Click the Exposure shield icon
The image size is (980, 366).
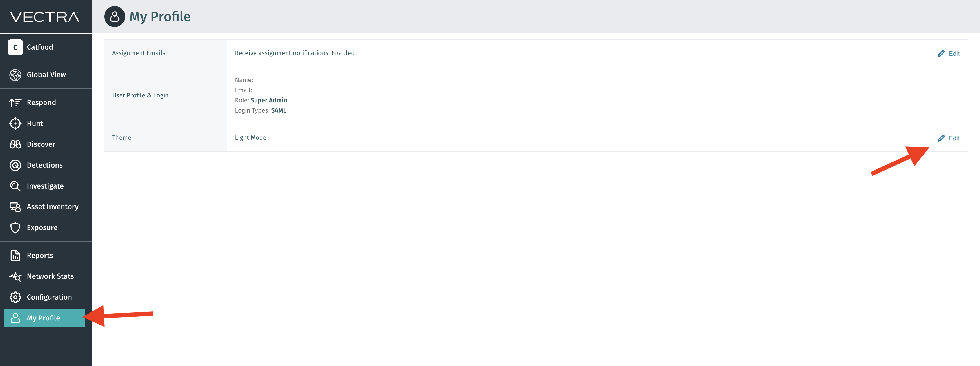tap(15, 228)
